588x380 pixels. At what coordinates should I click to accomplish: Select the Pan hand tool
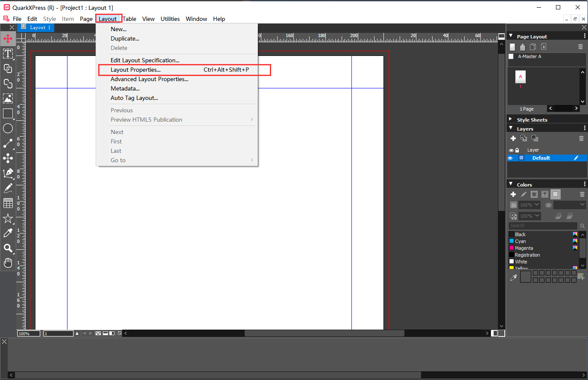point(8,263)
